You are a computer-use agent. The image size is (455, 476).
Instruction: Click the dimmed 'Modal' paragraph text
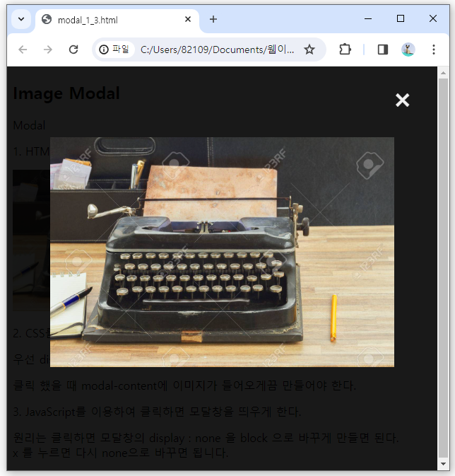pyautogui.click(x=29, y=125)
